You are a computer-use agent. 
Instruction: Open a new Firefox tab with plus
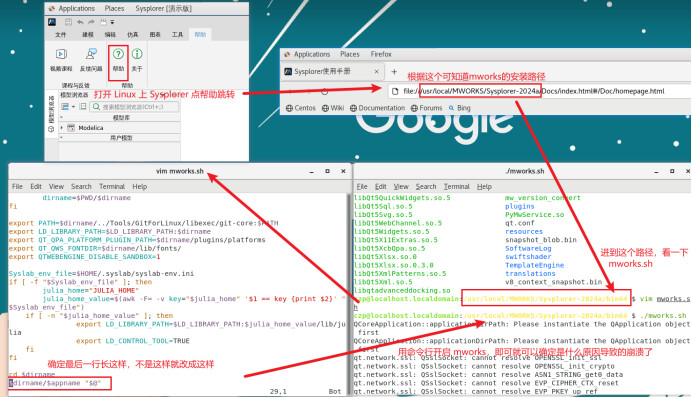tap(394, 71)
